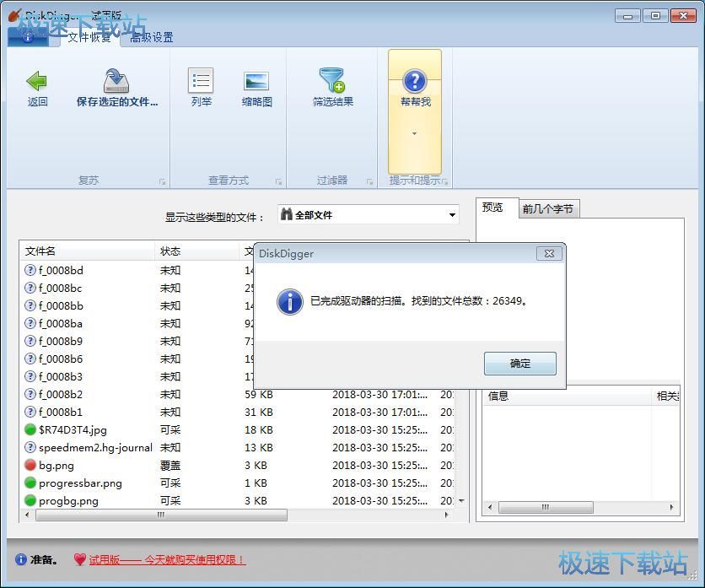The width and height of the screenshot is (705, 588).
Task: Click the 18 KB size cell
Action: tap(259, 430)
